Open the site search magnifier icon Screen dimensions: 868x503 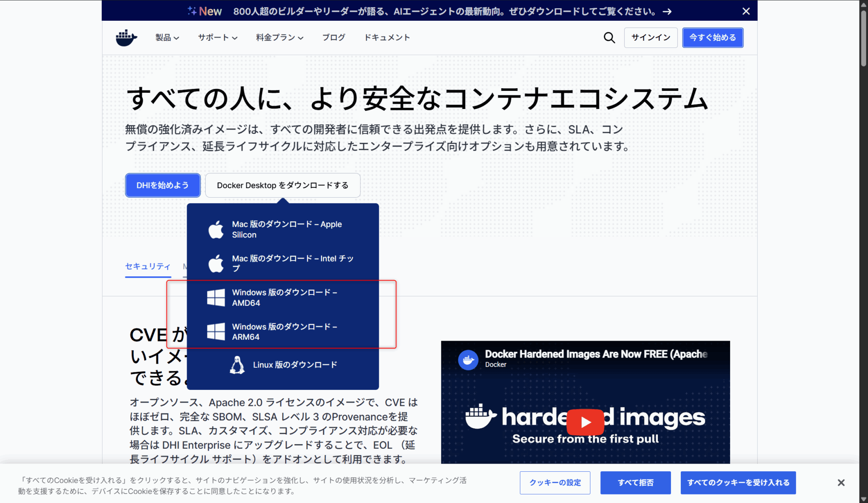(x=609, y=38)
